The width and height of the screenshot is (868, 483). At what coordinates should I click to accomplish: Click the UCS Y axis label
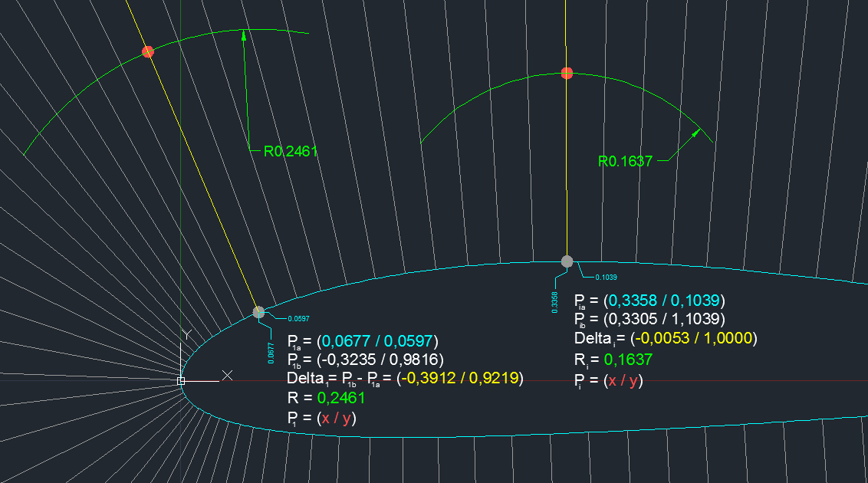point(188,335)
